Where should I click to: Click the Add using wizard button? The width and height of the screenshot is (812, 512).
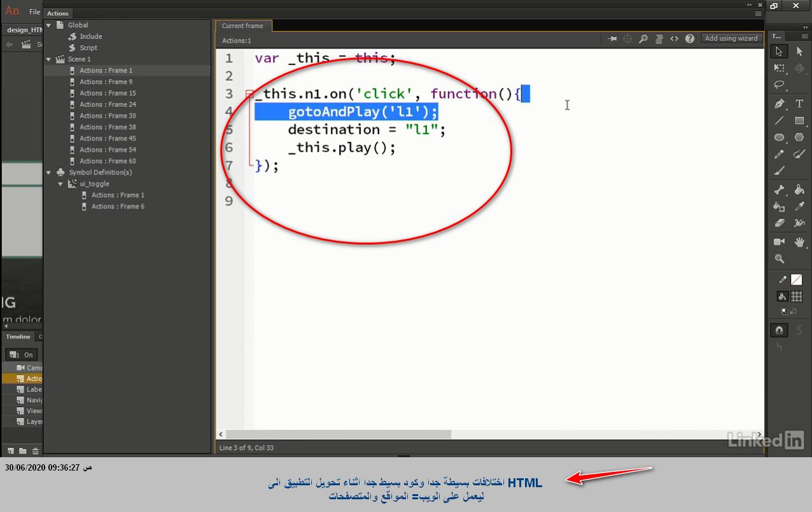click(x=731, y=38)
